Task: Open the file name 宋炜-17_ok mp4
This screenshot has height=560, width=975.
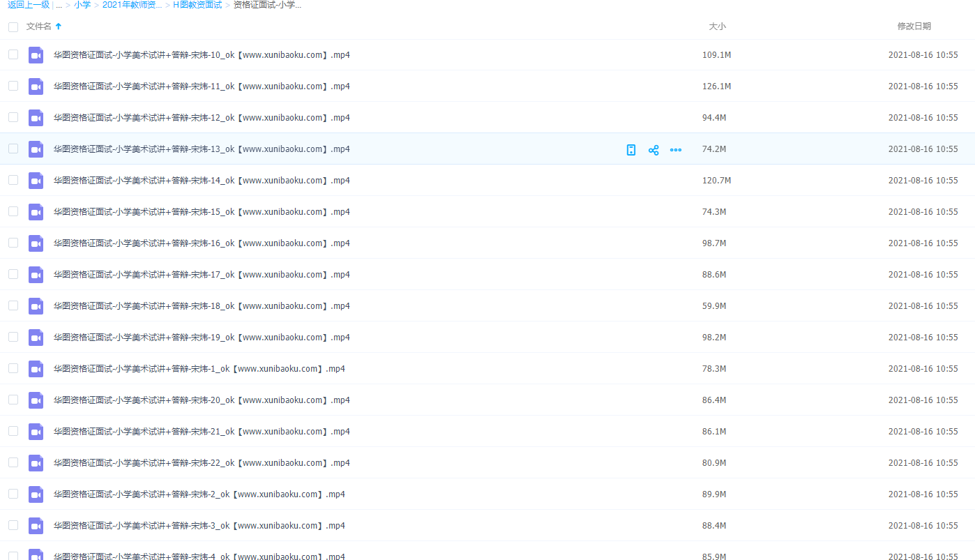Action: pyautogui.click(x=202, y=275)
